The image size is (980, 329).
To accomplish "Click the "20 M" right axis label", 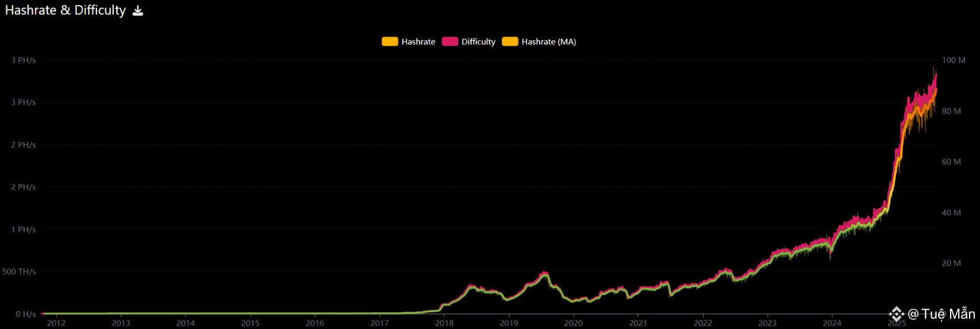I will [x=951, y=263].
